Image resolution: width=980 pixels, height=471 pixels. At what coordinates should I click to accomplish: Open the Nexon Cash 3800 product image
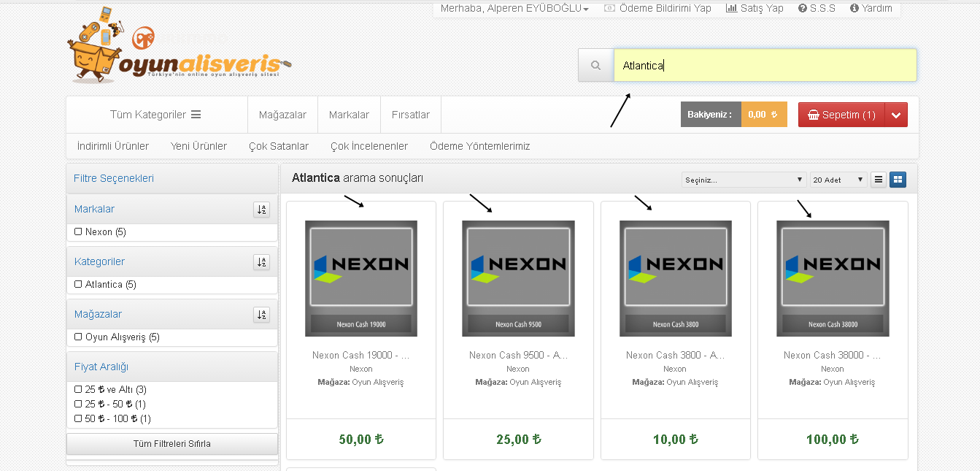pos(676,278)
